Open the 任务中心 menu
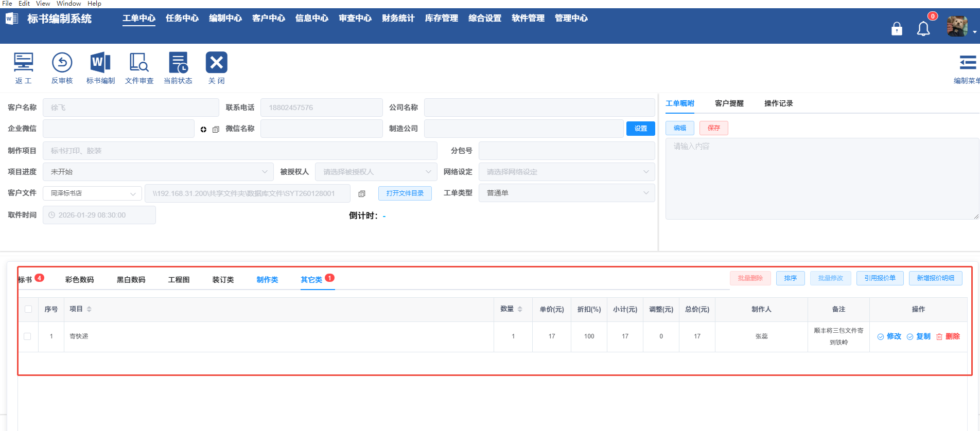This screenshot has width=980, height=431. [x=182, y=19]
